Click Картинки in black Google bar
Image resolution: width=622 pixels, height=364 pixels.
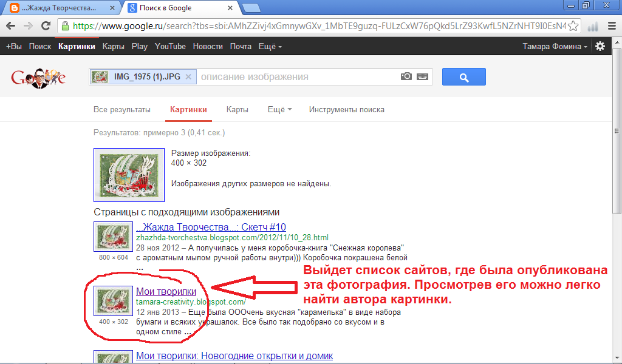[77, 46]
